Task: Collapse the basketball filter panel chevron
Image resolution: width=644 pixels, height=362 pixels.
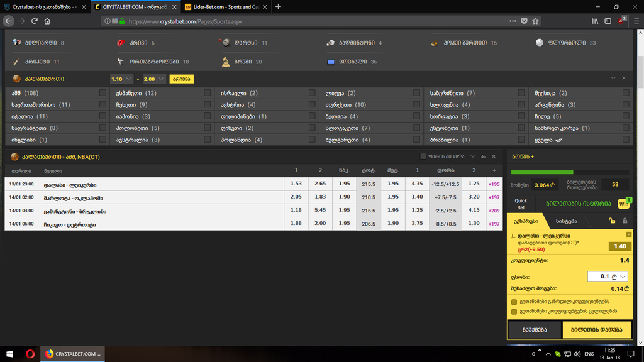Action: click(x=613, y=78)
